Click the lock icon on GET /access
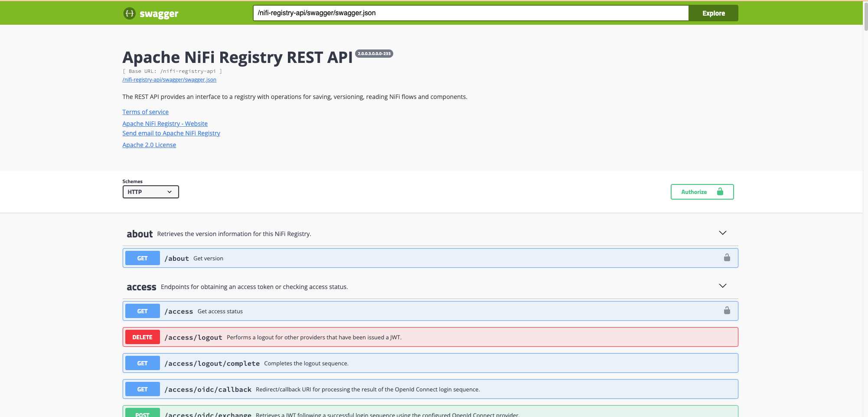Image resolution: width=868 pixels, height=417 pixels. [x=727, y=311]
